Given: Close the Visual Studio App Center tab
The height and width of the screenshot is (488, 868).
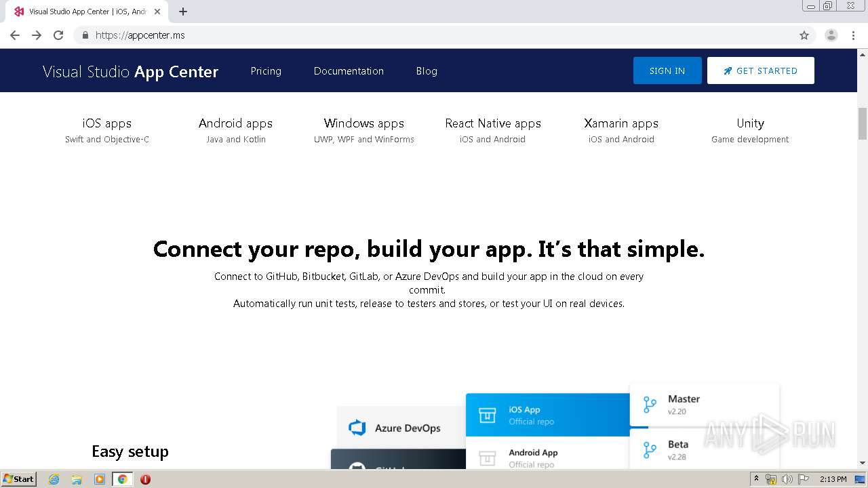Looking at the screenshot, I should point(157,12).
